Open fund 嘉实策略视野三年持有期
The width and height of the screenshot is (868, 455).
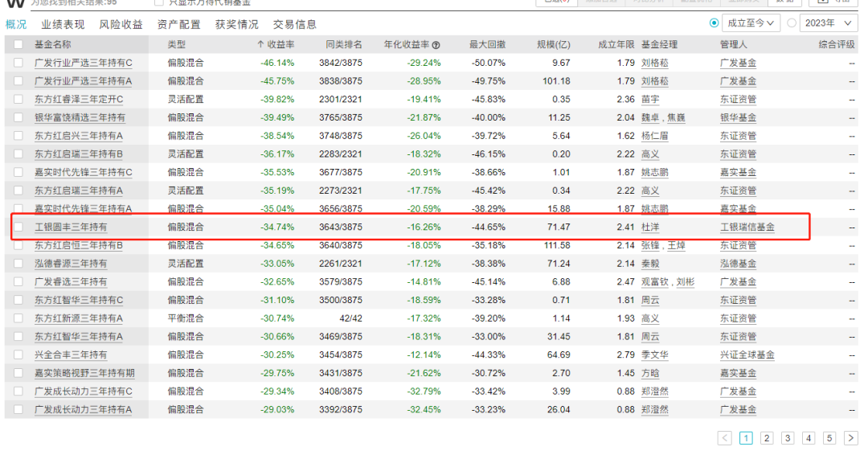click(x=84, y=373)
